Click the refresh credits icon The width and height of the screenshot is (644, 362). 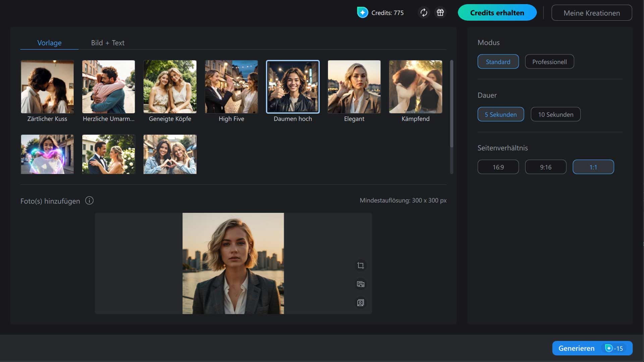coord(424,13)
